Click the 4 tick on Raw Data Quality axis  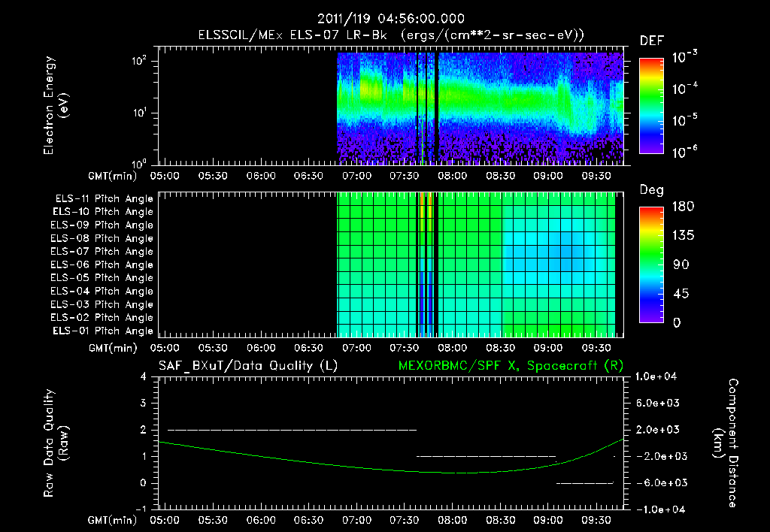point(144,377)
